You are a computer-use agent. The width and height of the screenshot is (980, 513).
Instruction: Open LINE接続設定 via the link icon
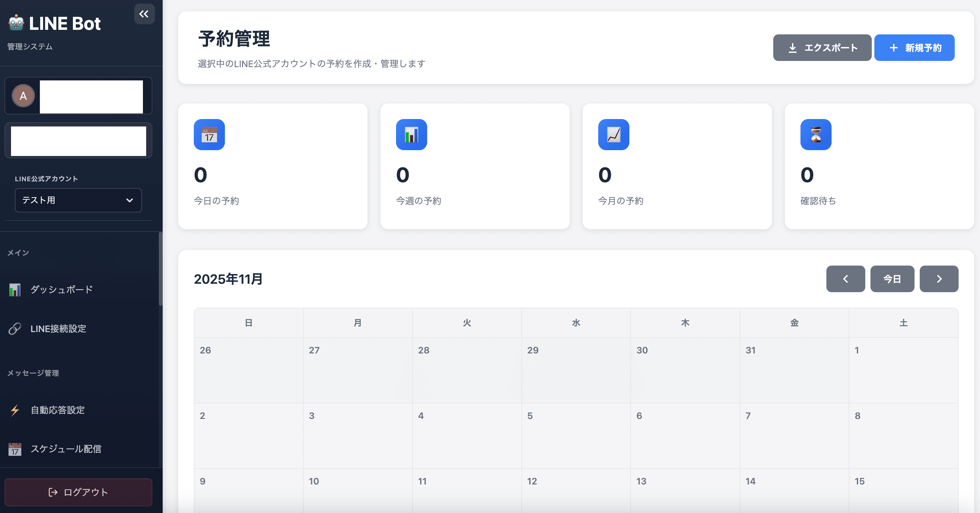coord(15,329)
